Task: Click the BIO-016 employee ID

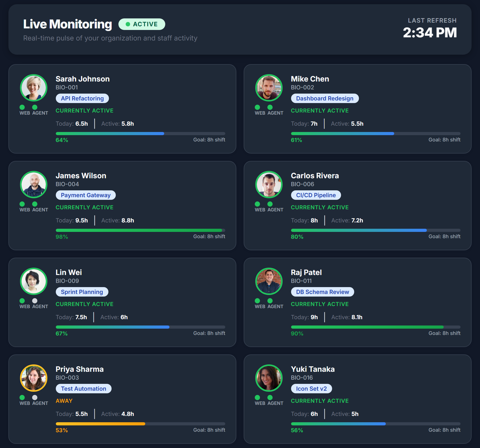Action: pos(302,378)
